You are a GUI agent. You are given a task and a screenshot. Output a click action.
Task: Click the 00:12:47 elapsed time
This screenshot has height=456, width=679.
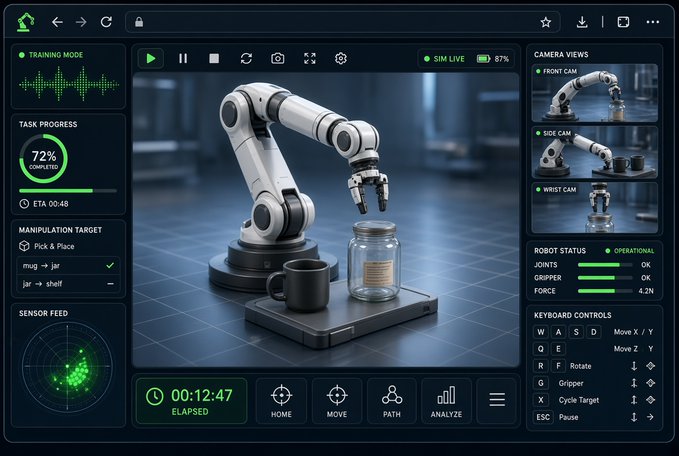point(202,395)
